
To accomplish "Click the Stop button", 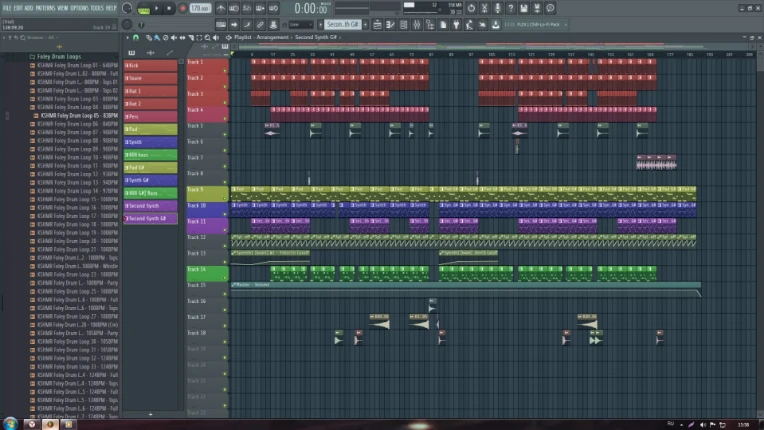I will [169, 8].
